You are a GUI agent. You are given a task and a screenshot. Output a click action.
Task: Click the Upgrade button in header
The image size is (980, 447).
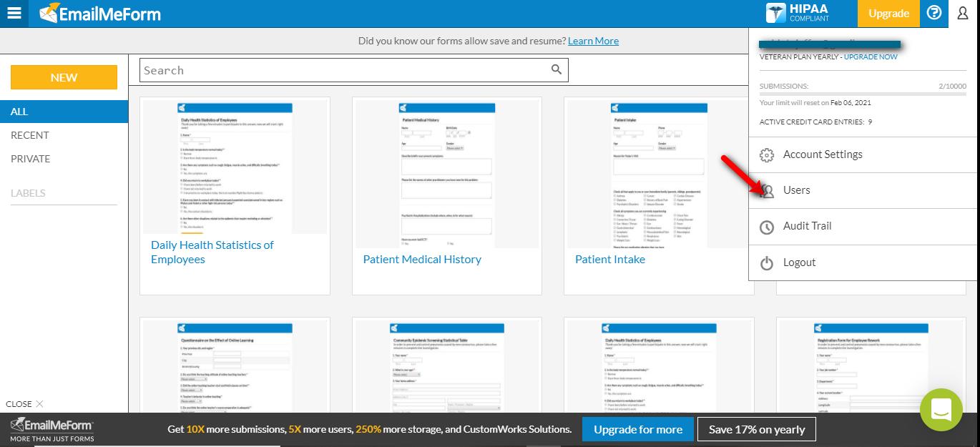tap(888, 14)
